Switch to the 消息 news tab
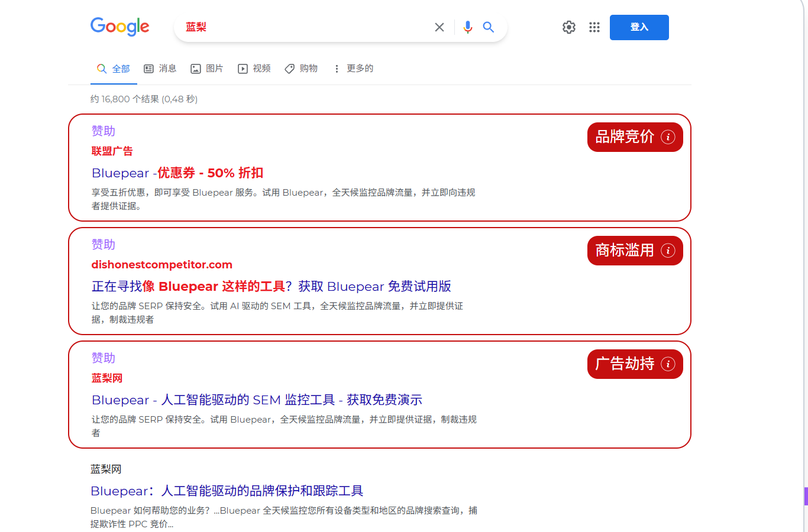The height and width of the screenshot is (532, 808). pyautogui.click(x=160, y=69)
